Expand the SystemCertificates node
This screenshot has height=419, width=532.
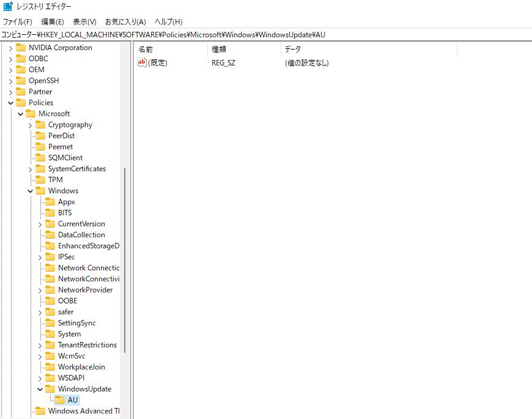coord(30,168)
